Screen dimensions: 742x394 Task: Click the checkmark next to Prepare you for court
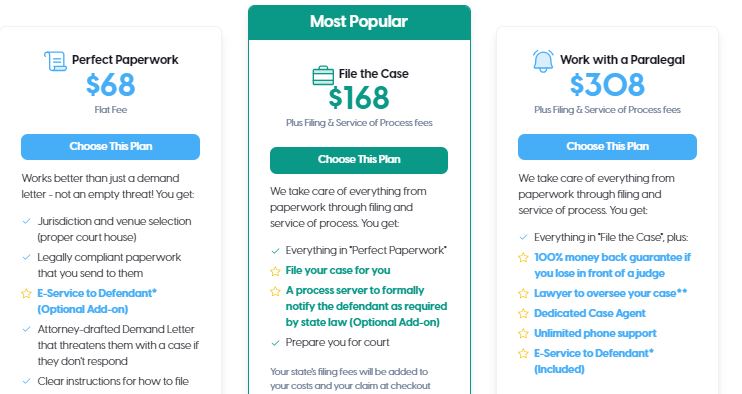coord(275,343)
